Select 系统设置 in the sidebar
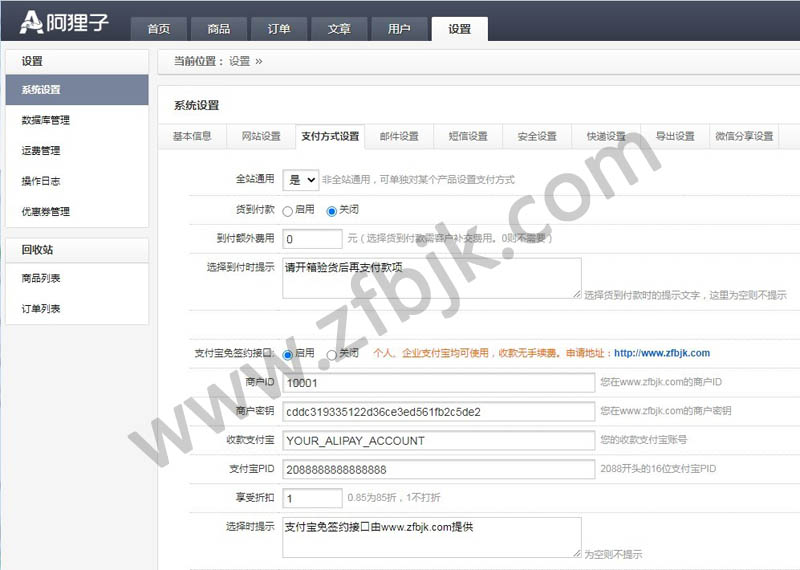This screenshot has height=570, width=800. point(77,90)
